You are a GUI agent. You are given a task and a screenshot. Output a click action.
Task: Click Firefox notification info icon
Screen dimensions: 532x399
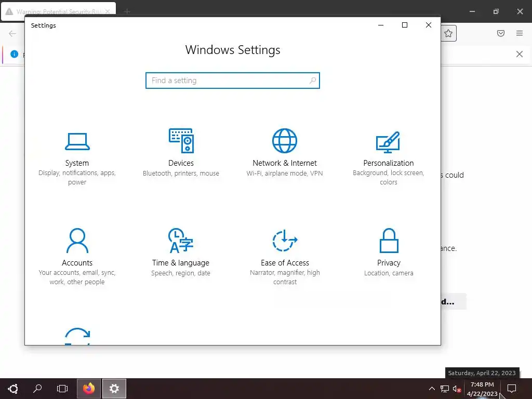click(x=14, y=54)
